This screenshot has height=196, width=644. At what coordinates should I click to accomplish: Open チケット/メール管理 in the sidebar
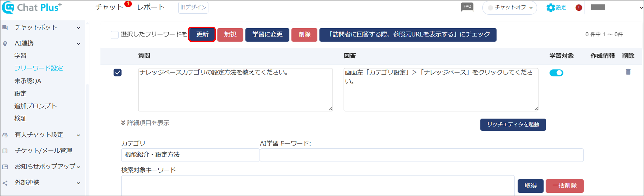point(43,151)
